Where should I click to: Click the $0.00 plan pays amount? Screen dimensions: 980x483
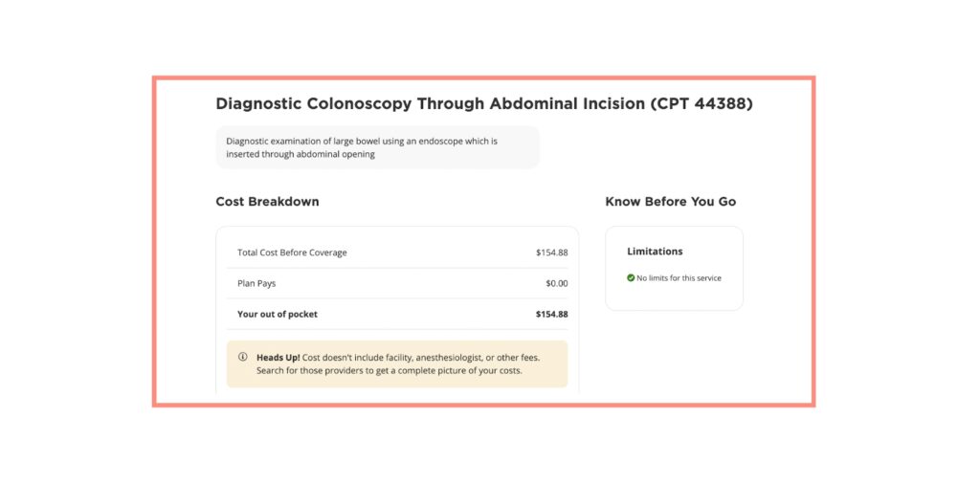point(556,283)
